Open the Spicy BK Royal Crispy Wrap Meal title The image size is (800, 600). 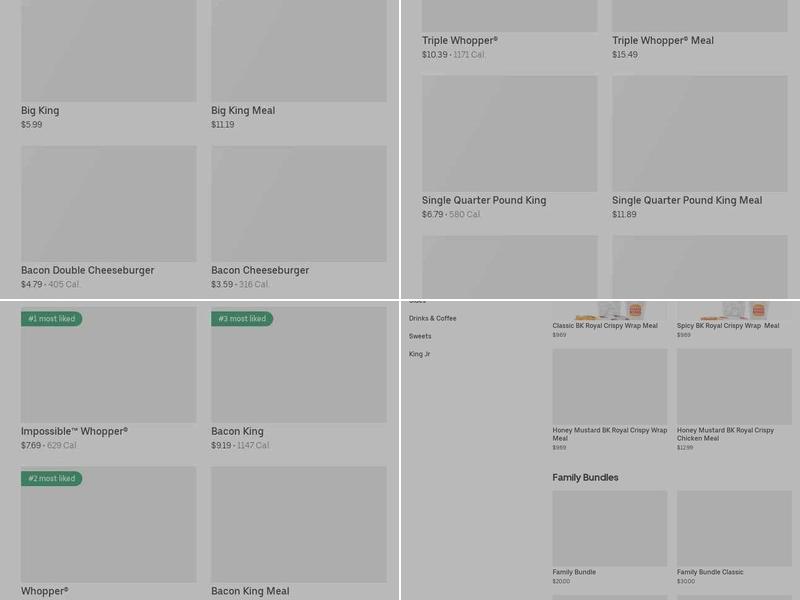tap(728, 326)
